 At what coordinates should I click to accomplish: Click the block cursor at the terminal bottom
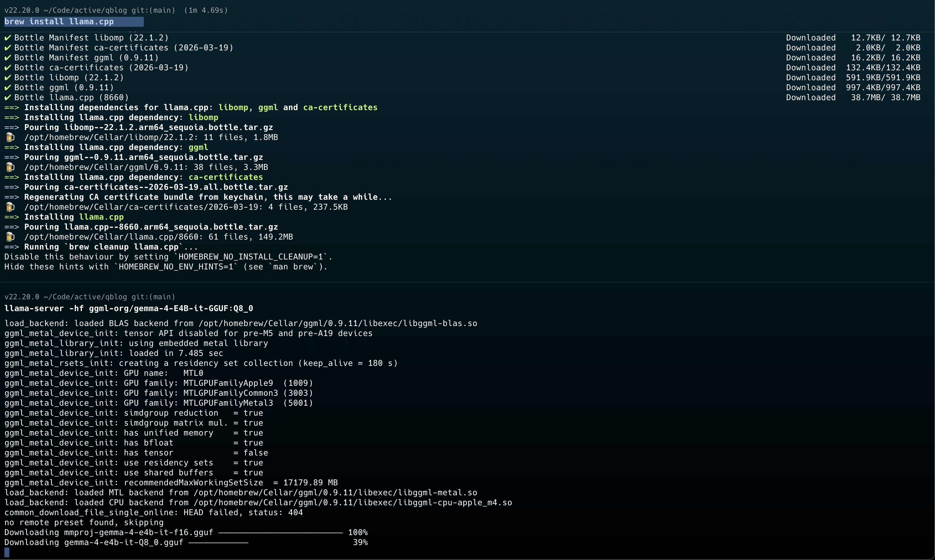[x=7, y=553]
